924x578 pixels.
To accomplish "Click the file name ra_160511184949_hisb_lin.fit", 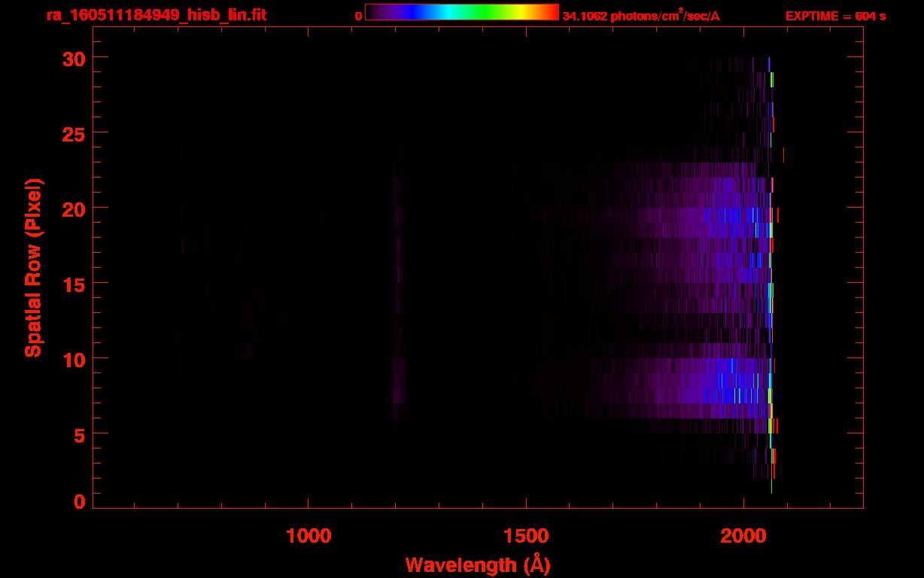I will coord(156,15).
